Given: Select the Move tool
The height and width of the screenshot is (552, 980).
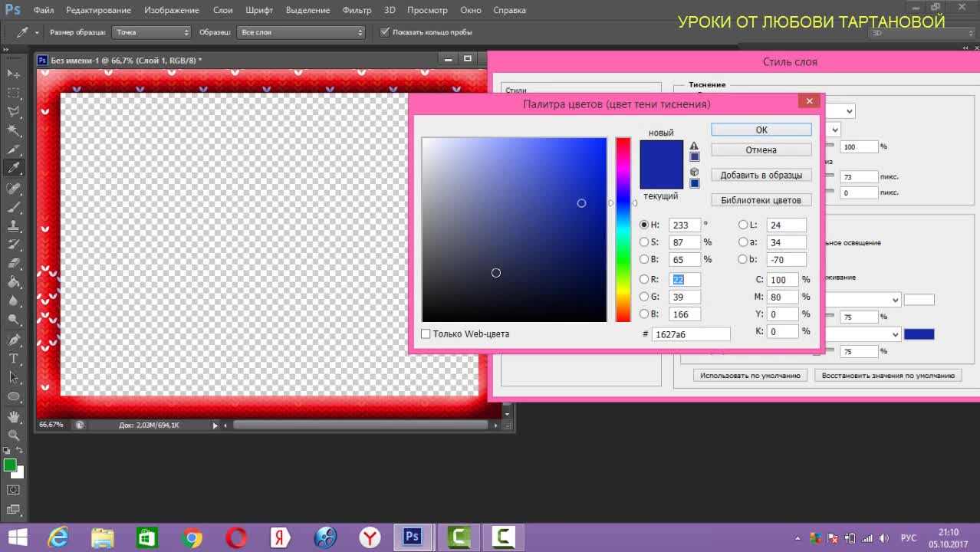Looking at the screenshot, I should (x=14, y=74).
